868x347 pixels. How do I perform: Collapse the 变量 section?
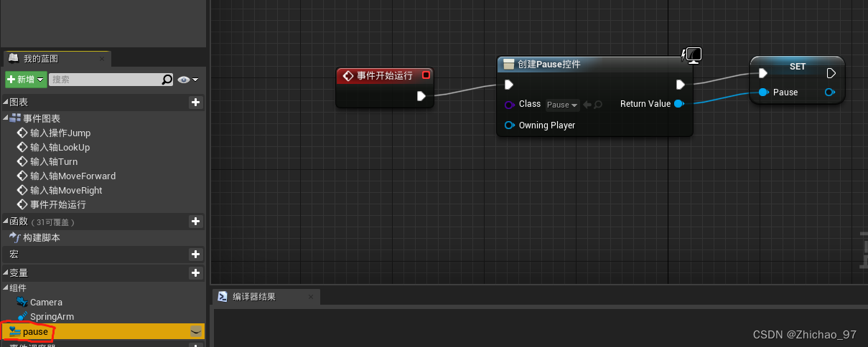coord(5,273)
